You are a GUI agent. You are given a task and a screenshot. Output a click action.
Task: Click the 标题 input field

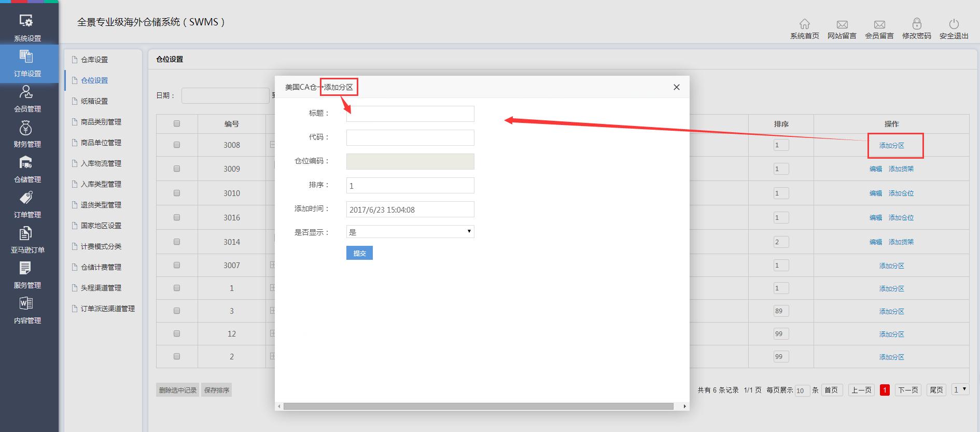tap(410, 114)
